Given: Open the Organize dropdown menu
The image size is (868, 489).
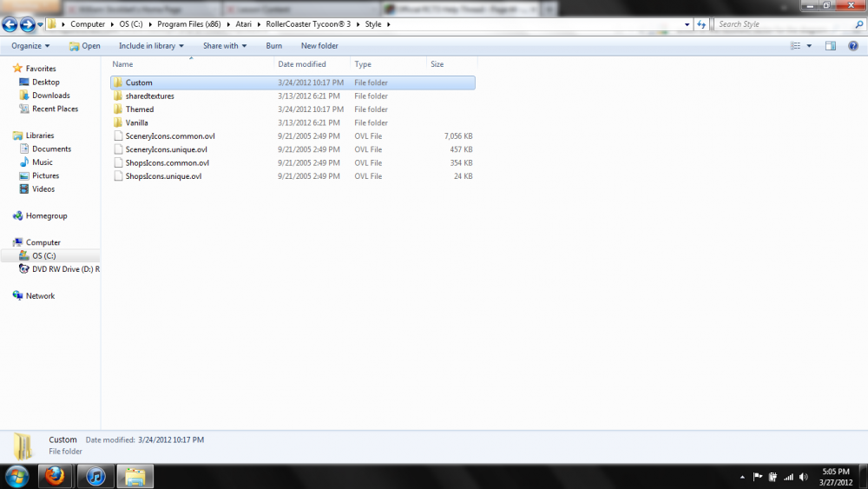Looking at the screenshot, I should coord(30,46).
